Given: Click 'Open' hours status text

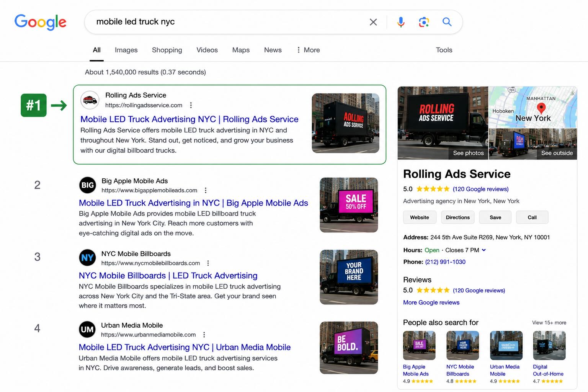Looking at the screenshot, I should click(x=432, y=250).
